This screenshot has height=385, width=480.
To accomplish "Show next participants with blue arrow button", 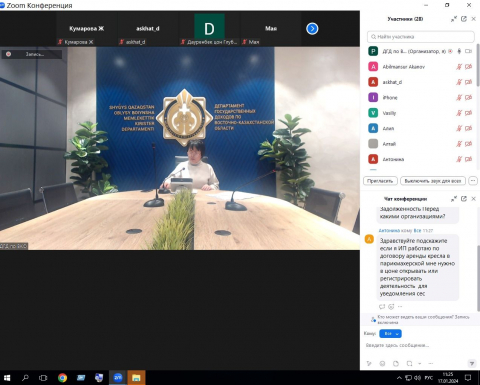I will coord(312,29).
